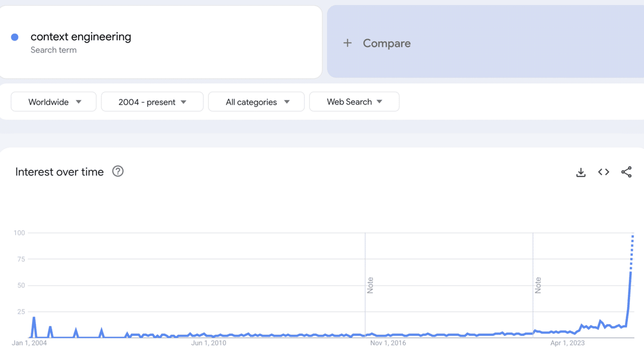Click the Note marker near Apr 2023
The width and height of the screenshot is (644, 358).
pyautogui.click(x=538, y=285)
